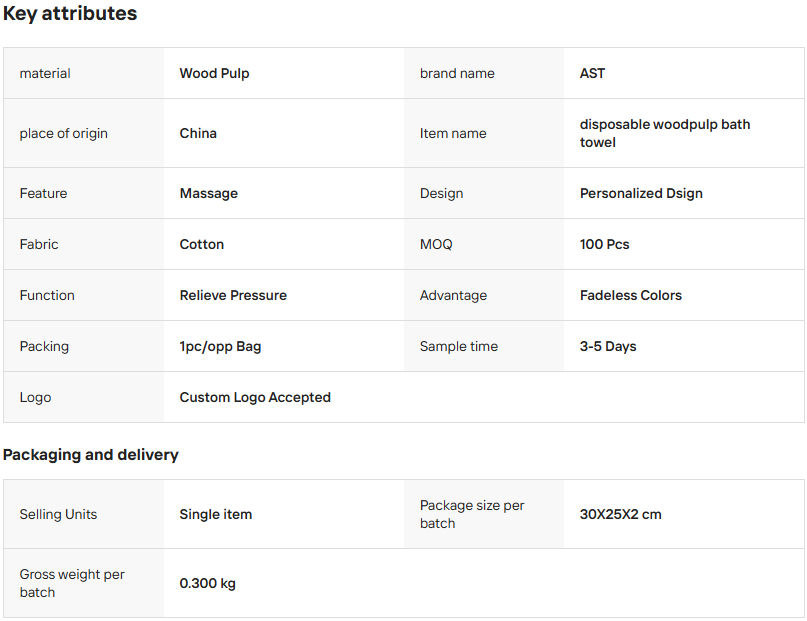The width and height of the screenshot is (807, 621).
Task: Select the Wood Pulp material value
Action: point(214,73)
